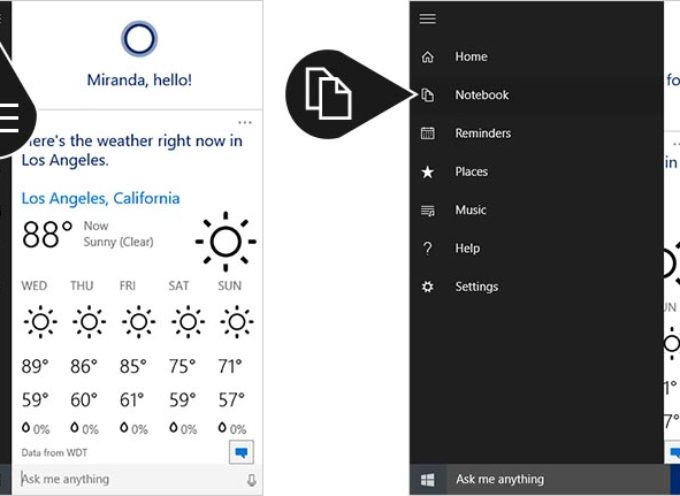The width and height of the screenshot is (680, 496).
Task: Click the Notebook pages icon in sidebar
Action: 428,95
